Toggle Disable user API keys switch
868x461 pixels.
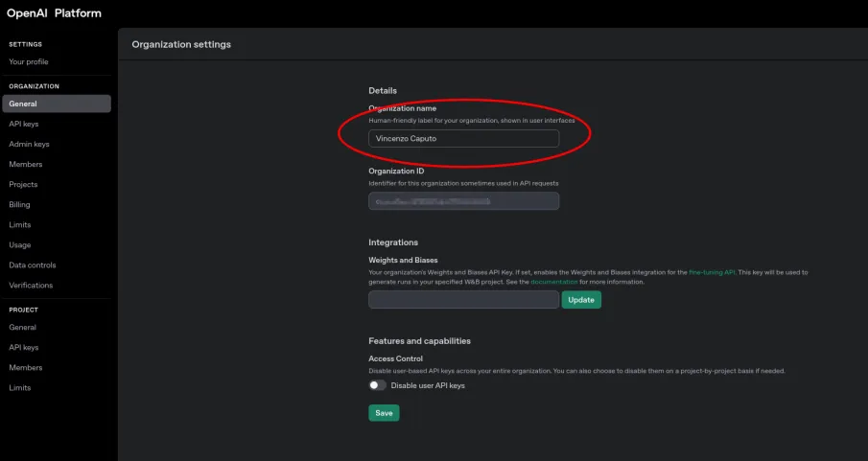[378, 385]
